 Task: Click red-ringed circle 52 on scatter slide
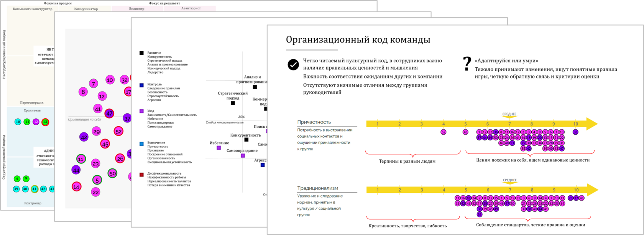tap(119, 132)
